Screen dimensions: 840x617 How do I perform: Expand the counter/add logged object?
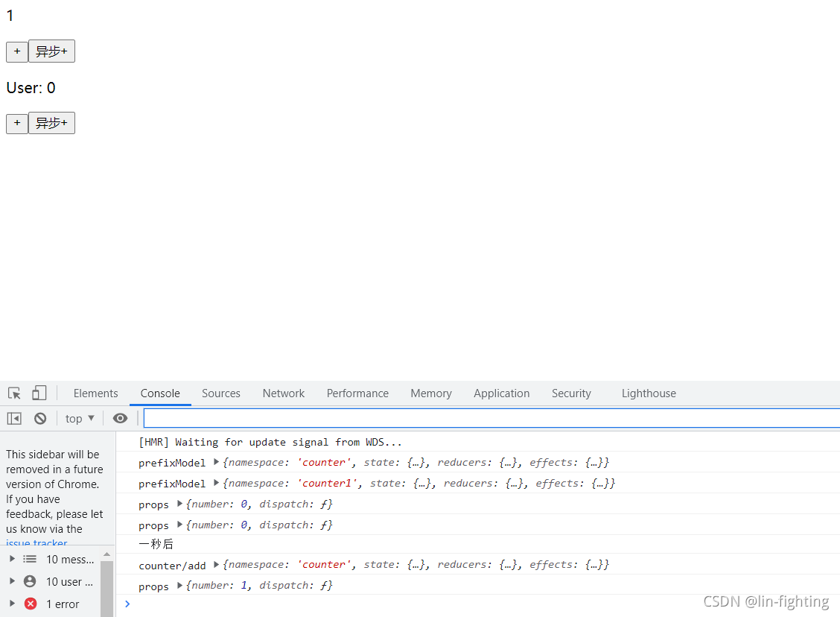tap(216, 565)
